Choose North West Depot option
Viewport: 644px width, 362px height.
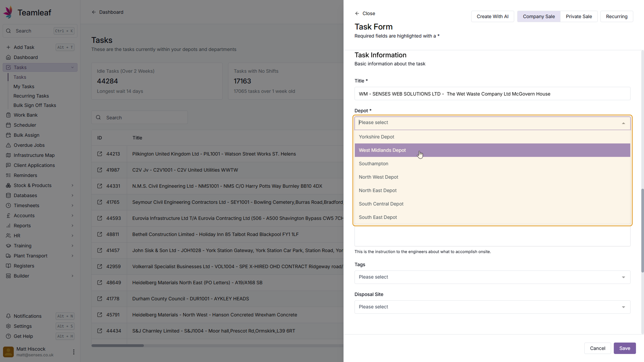492,177
